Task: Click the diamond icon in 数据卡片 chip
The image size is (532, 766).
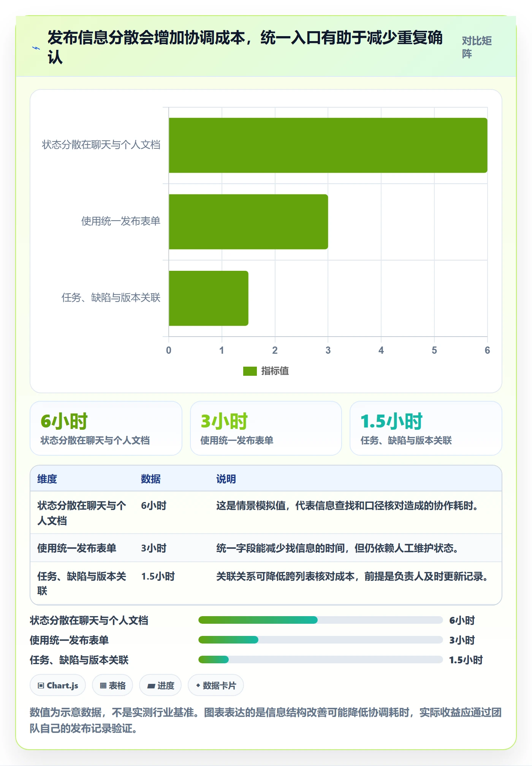Action: (x=198, y=685)
